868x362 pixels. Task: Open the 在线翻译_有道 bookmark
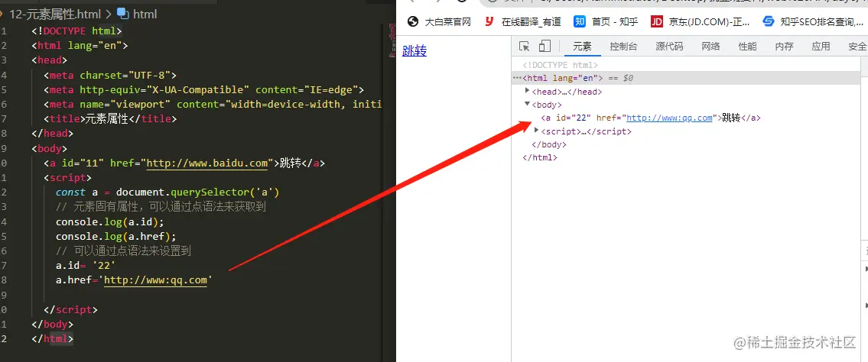coord(523,21)
